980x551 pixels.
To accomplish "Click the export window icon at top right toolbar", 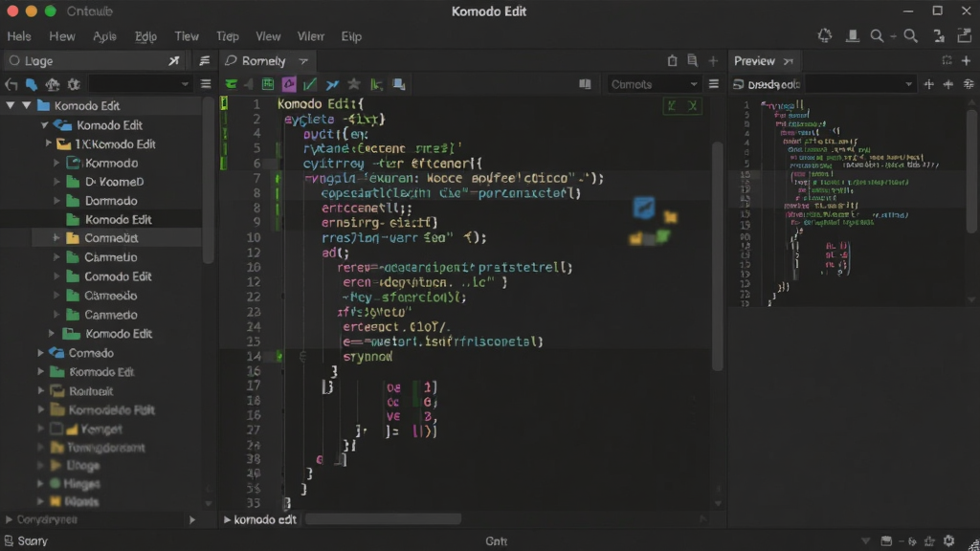I will (965, 35).
